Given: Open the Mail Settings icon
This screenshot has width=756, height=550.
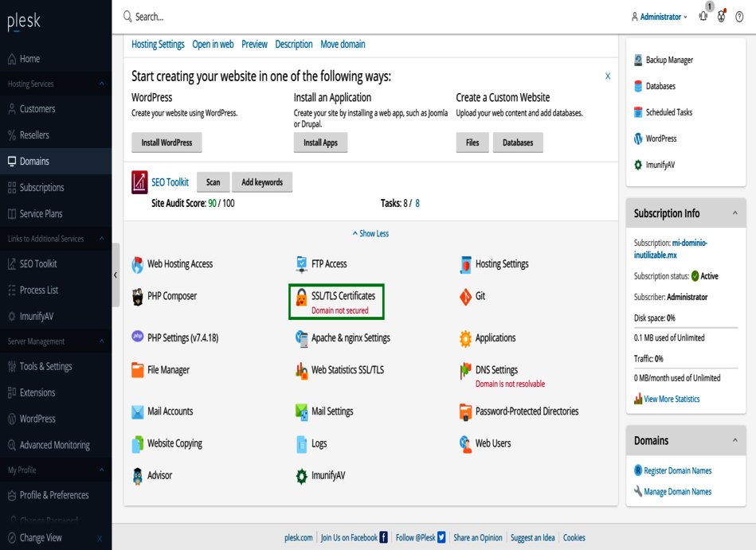Looking at the screenshot, I should tap(301, 412).
